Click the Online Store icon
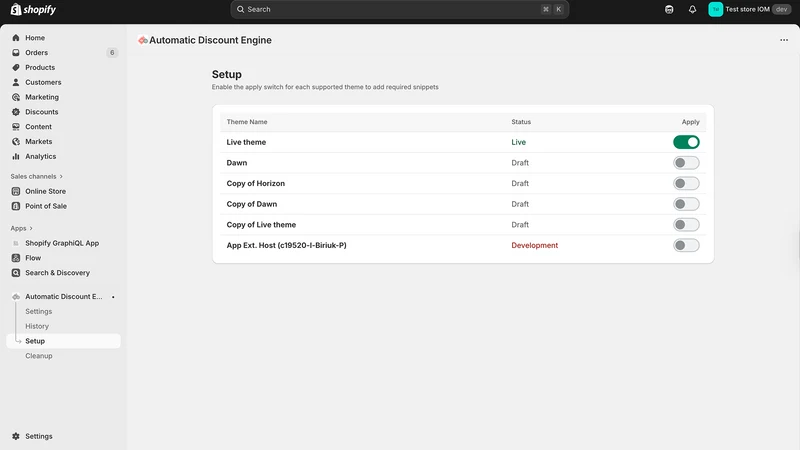The width and height of the screenshot is (800, 450). point(16,191)
